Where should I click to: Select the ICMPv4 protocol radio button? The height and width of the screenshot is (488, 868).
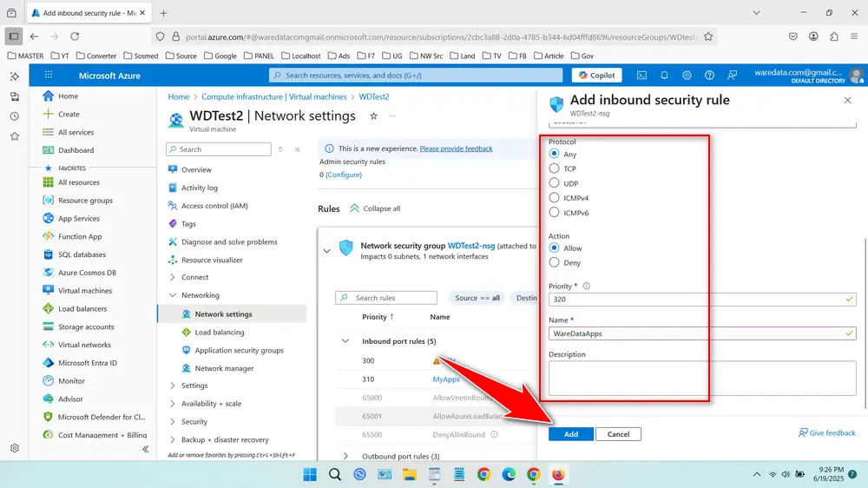[x=554, y=197]
